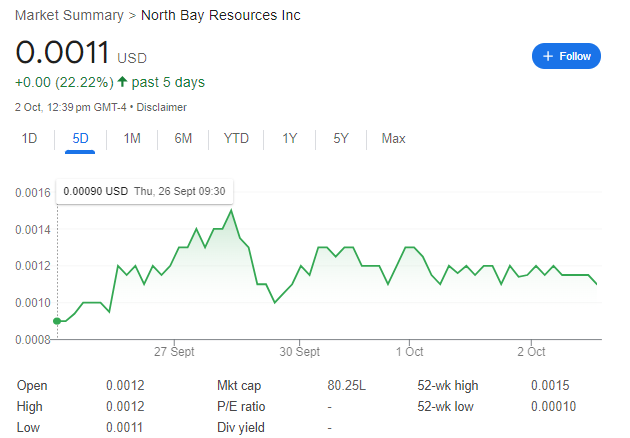Click the Mkt cap value 80.25L
The width and height of the screenshot is (630, 438).
tap(346, 385)
